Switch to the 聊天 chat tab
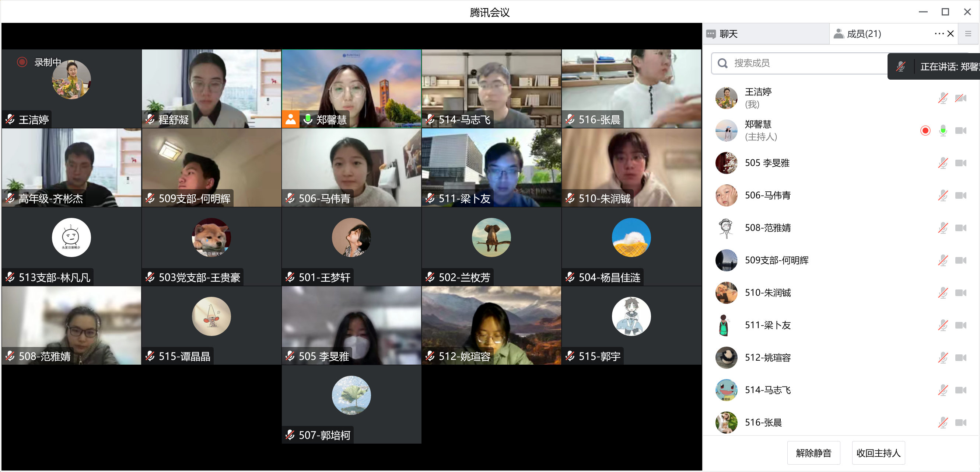The width and height of the screenshot is (980, 472). tap(728, 34)
